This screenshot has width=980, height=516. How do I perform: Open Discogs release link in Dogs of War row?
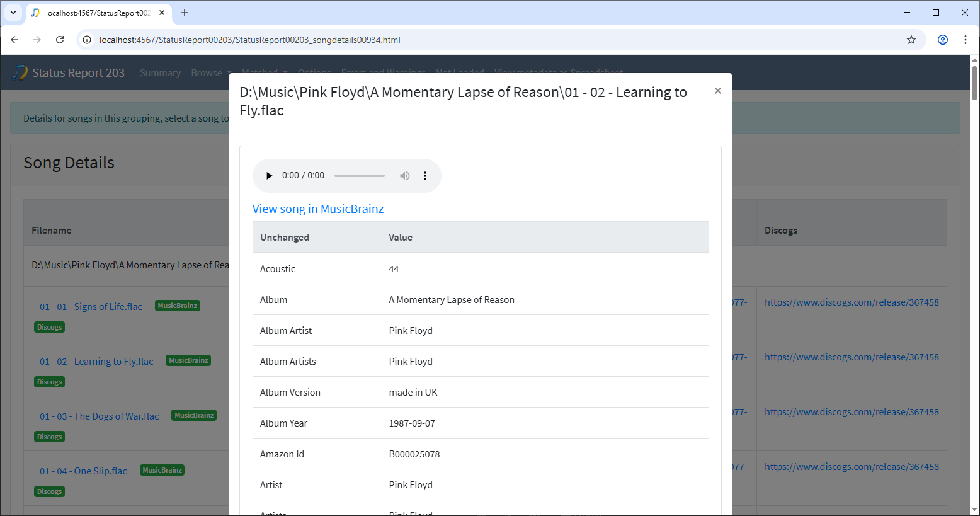pyautogui.click(x=852, y=412)
